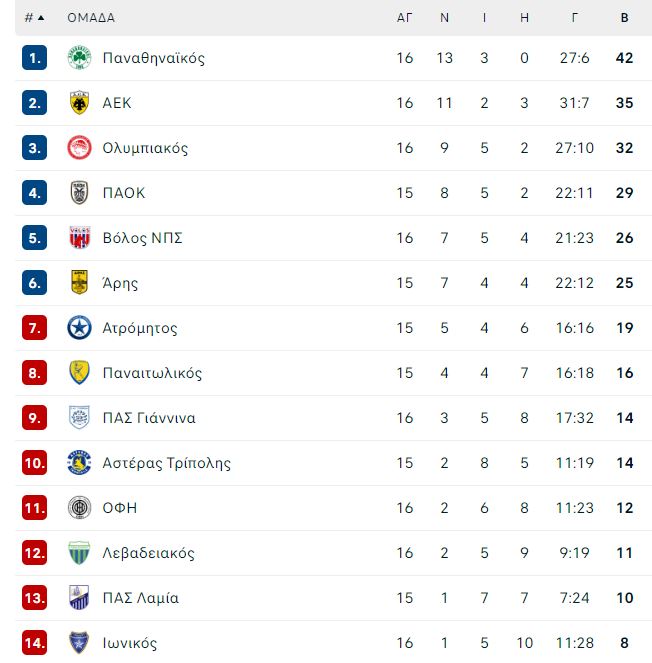Sort table by the # rank arrow
The image size is (652, 663).
point(35,18)
